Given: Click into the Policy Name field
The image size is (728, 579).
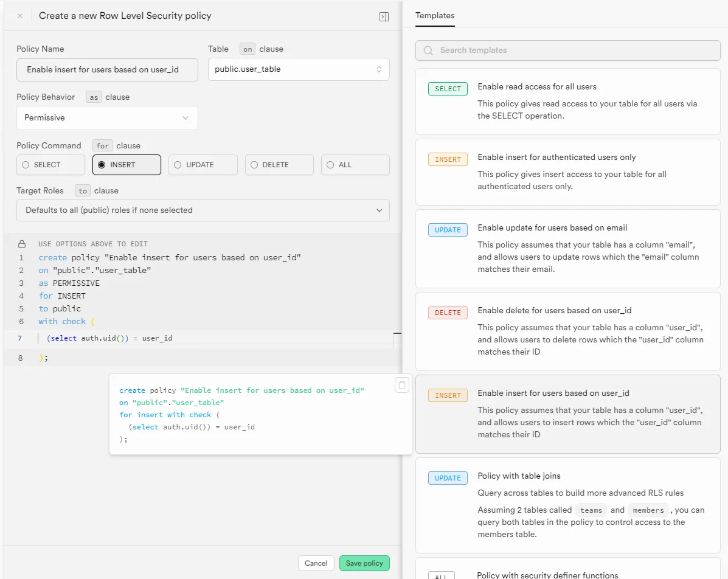Looking at the screenshot, I should 107,70.
